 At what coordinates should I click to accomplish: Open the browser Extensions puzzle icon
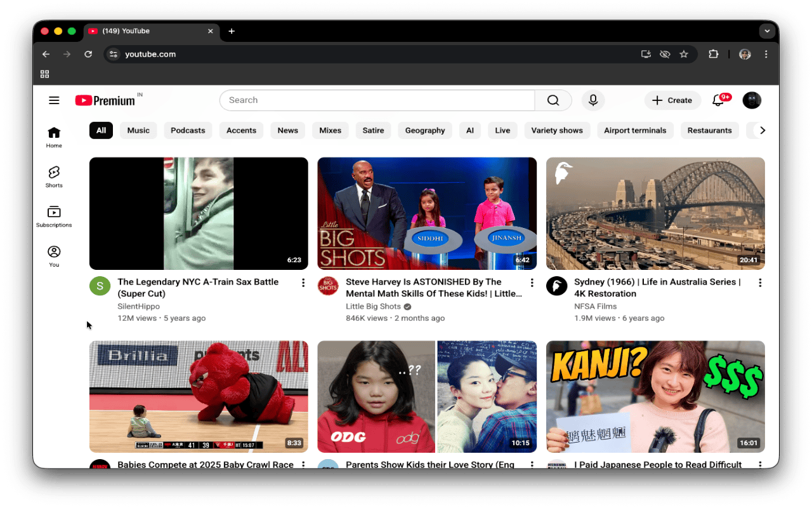(713, 55)
